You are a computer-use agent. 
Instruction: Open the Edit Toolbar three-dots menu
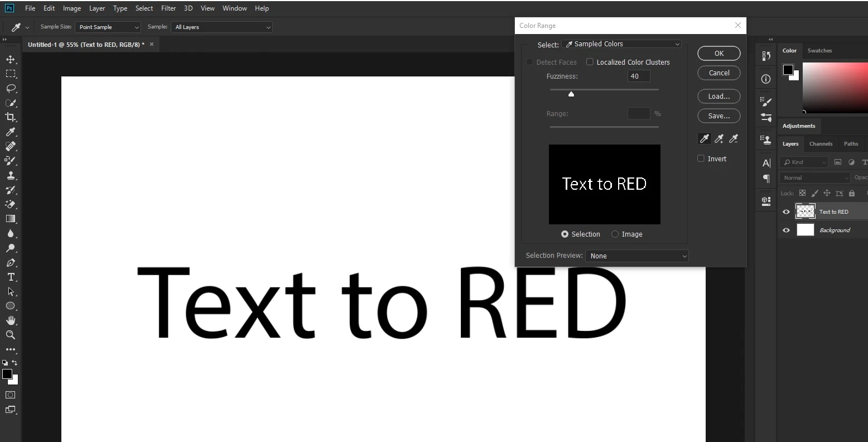[11, 349]
